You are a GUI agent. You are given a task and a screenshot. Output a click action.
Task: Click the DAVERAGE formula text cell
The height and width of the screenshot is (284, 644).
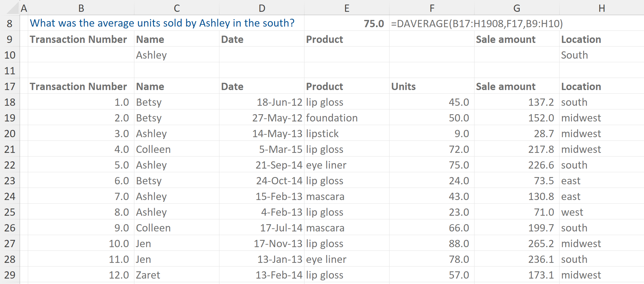tap(477, 24)
